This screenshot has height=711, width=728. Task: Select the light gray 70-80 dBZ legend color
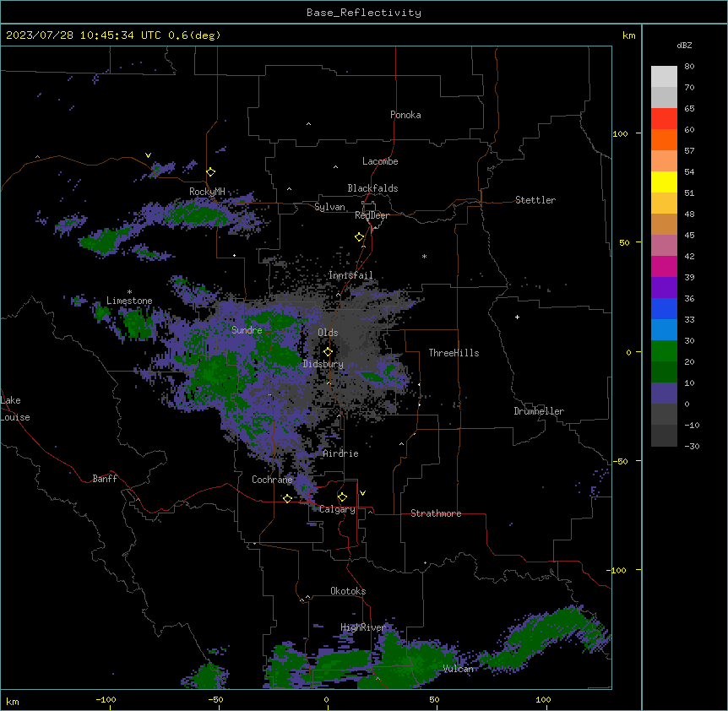(x=664, y=77)
